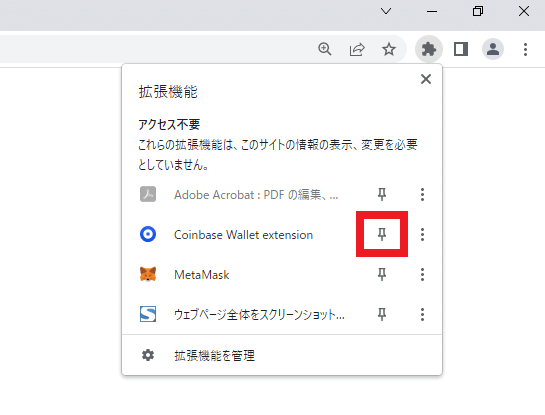
Task: Click the share page icon
Action: 357,49
